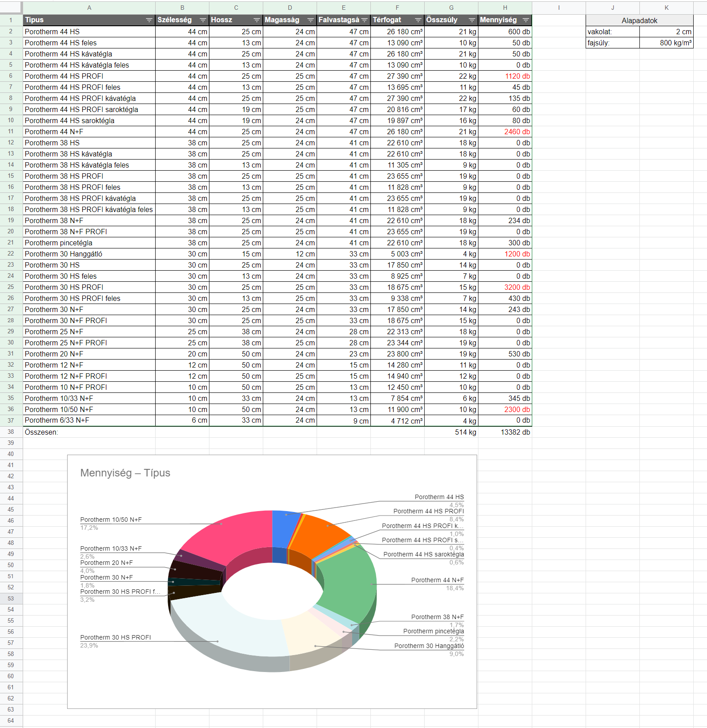Open filter dropdown for Magasság column

(310, 20)
